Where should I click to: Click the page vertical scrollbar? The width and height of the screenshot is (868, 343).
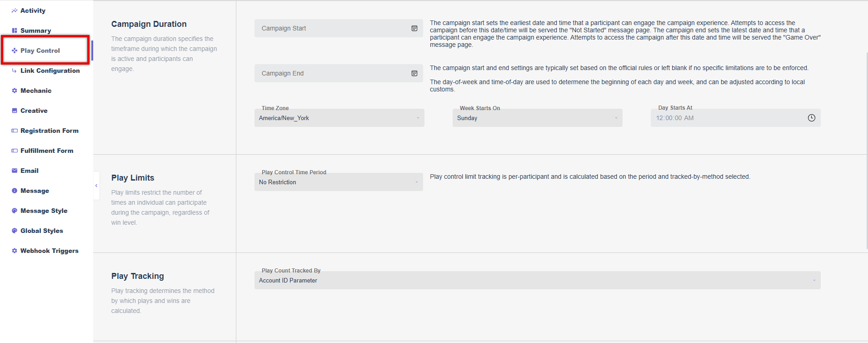867,150
